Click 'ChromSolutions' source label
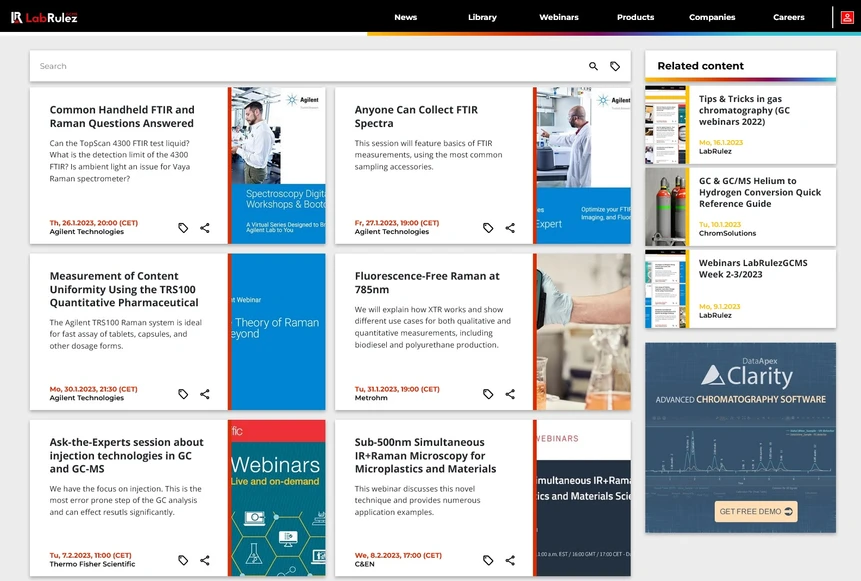The image size is (861, 581). tap(727, 233)
